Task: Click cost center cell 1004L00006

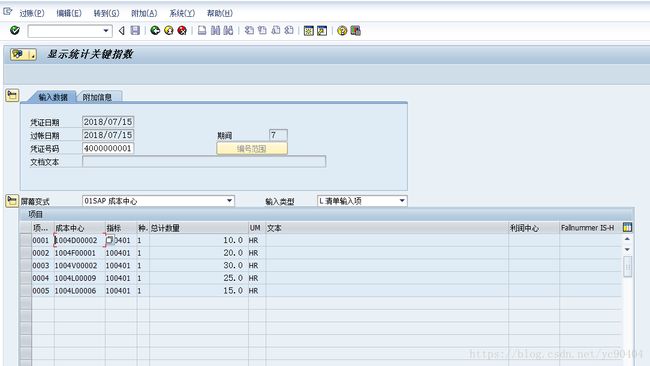Action: 79,291
